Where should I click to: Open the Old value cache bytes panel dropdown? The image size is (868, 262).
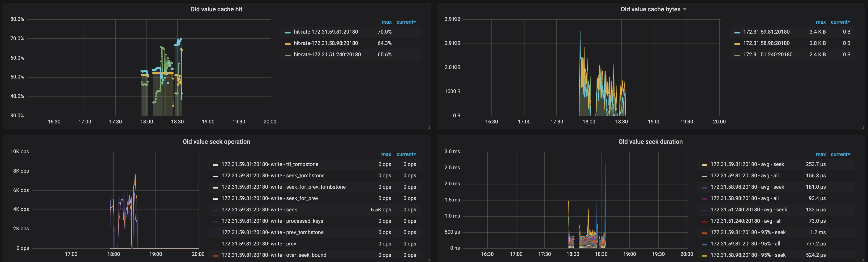pyautogui.click(x=685, y=9)
